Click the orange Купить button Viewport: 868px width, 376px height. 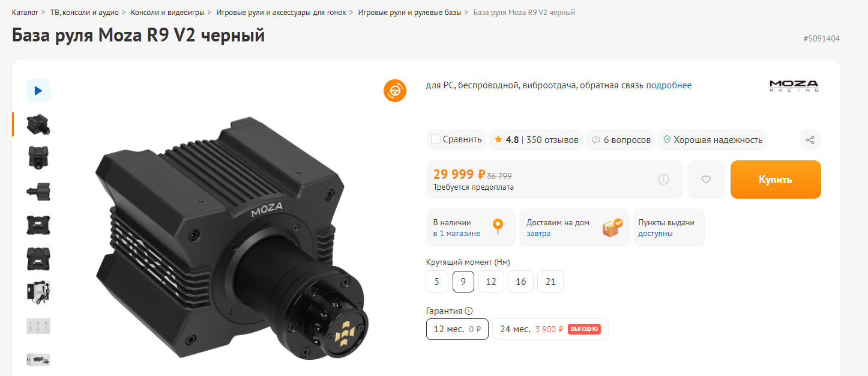point(776,180)
